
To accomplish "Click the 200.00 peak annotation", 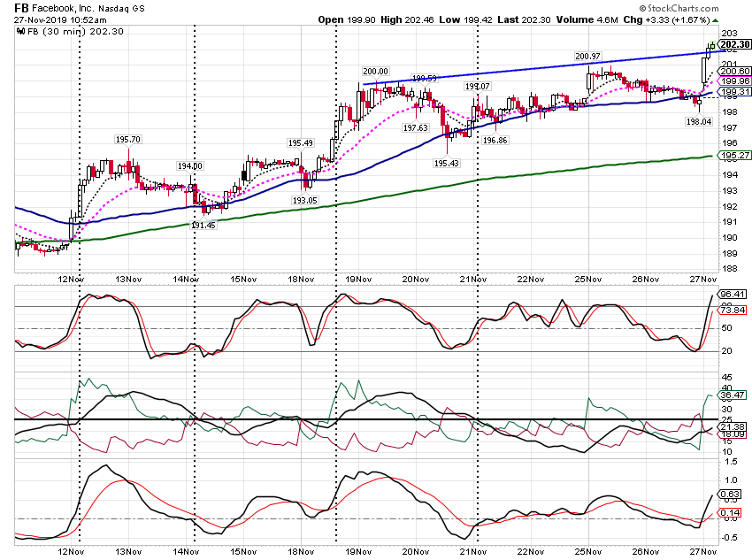I will pyautogui.click(x=375, y=72).
